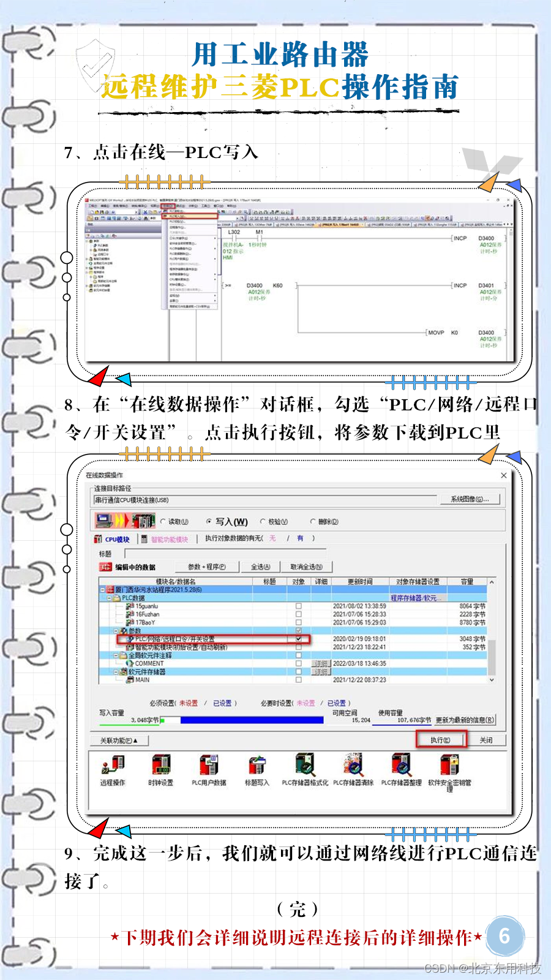Open the PLC存储器清除 clear icon
This screenshot has width=551, height=980.
353,766
